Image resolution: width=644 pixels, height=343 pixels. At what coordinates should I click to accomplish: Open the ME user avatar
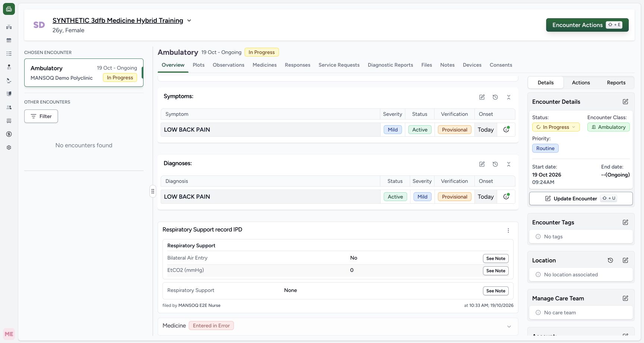(x=9, y=334)
